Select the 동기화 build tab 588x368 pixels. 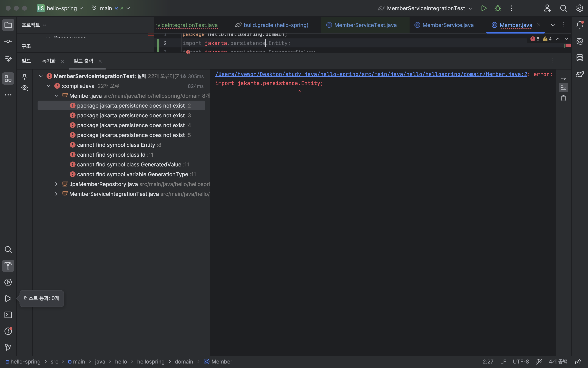[x=49, y=61]
